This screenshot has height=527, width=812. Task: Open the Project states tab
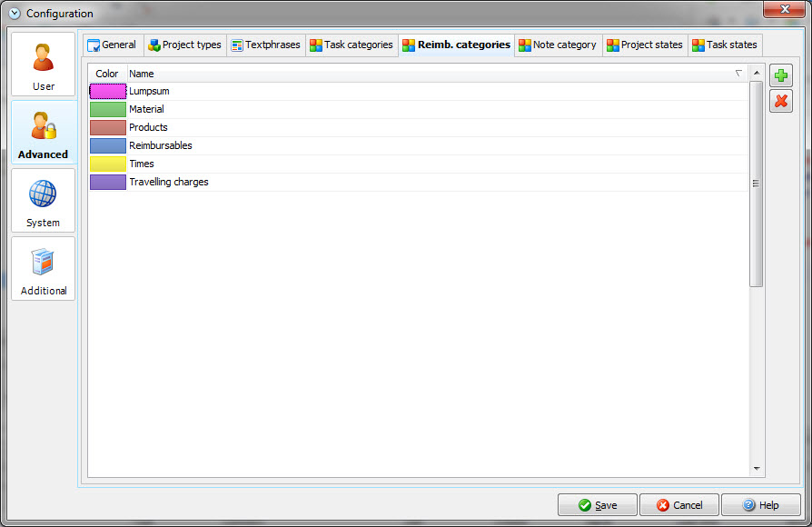tap(644, 45)
